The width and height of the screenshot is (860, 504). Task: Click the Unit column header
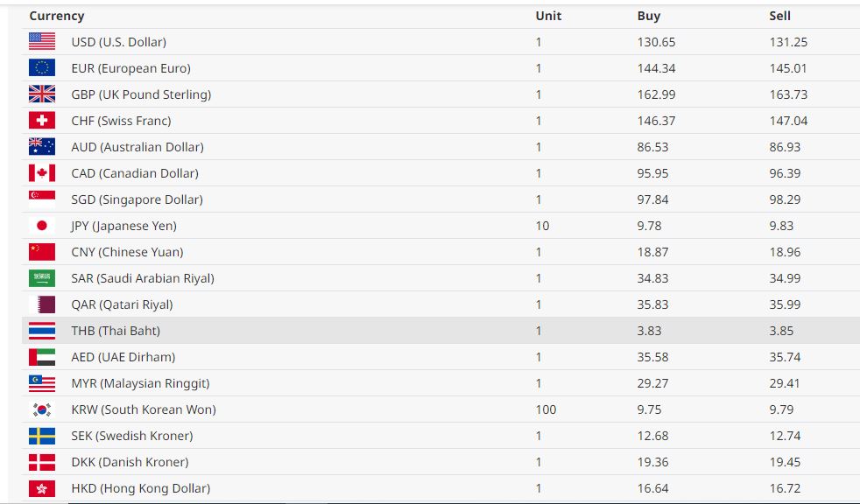548,16
